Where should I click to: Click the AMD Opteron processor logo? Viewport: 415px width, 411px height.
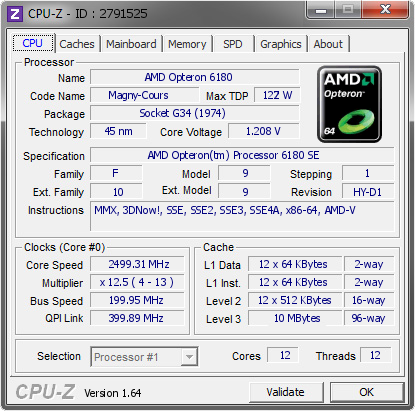[349, 104]
